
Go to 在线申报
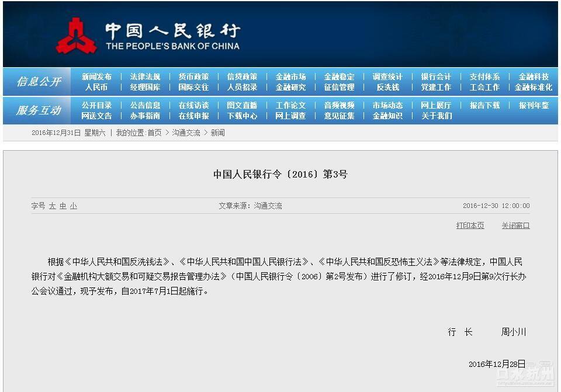193,116
